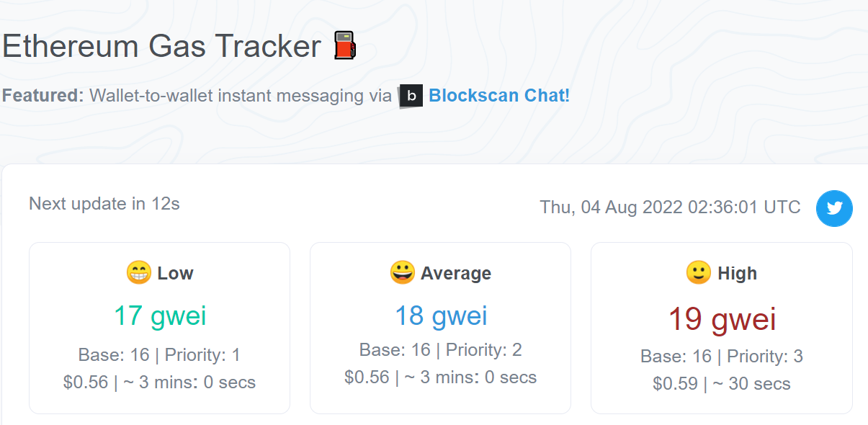Click the Thu, 04 Aug 2022 UTC timestamp
Viewport: 868px width, 425px height.
[671, 207]
